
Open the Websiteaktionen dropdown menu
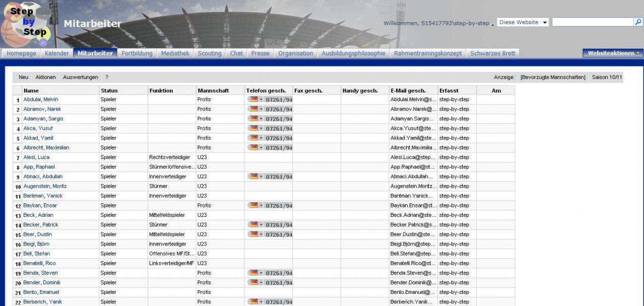[x=613, y=53]
